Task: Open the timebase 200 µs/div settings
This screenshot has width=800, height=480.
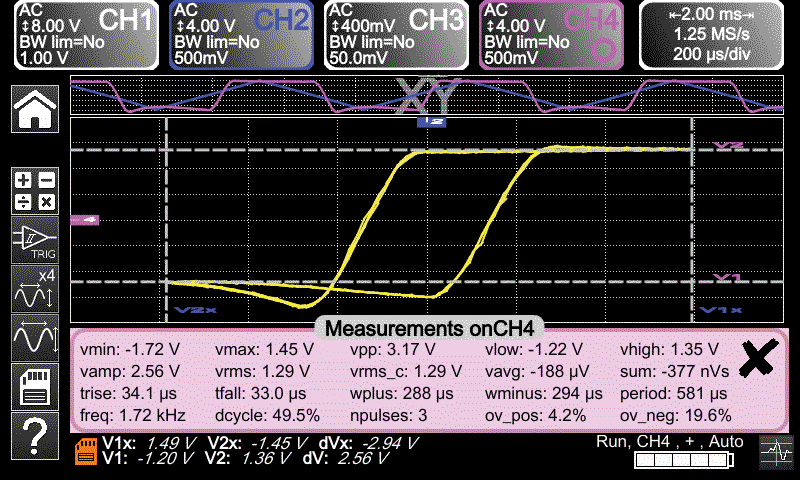Action: click(x=713, y=35)
